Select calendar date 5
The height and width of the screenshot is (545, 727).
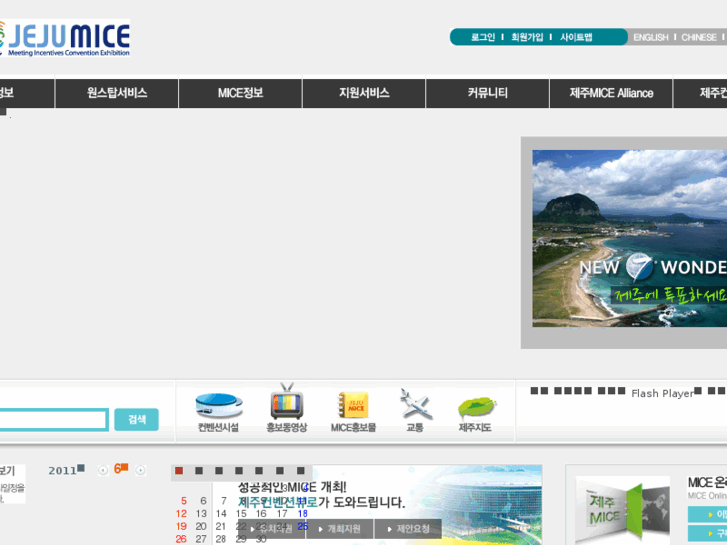point(184,501)
